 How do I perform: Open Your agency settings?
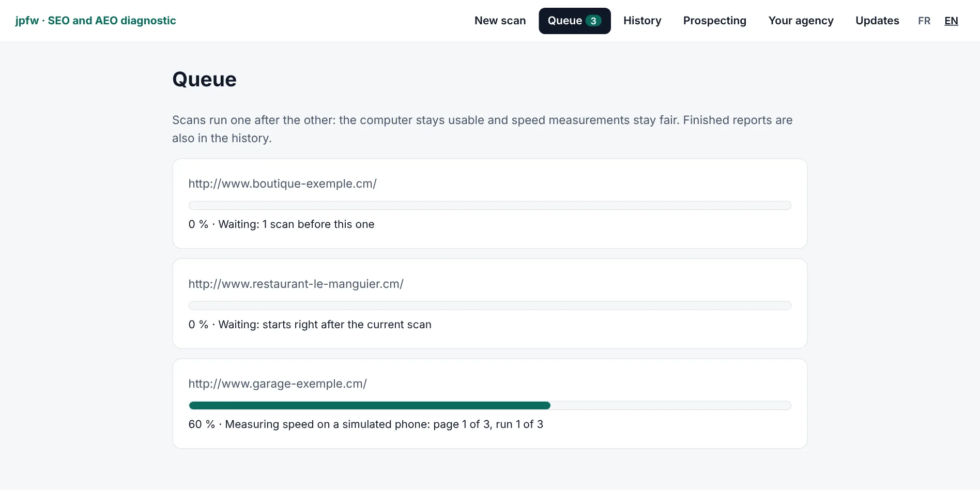(x=801, y=21)
